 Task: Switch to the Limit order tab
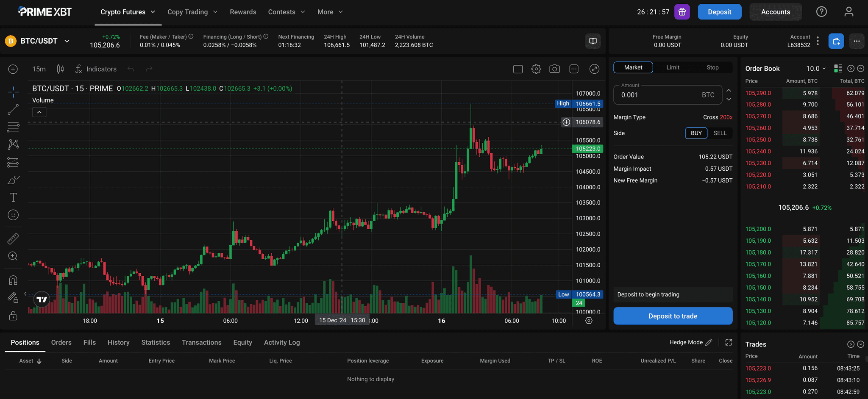[673, 67]
